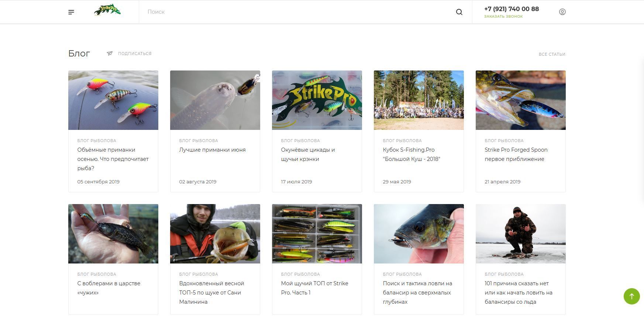Open the article Вдохновленный весной ТОП-5

pos(211,293)
